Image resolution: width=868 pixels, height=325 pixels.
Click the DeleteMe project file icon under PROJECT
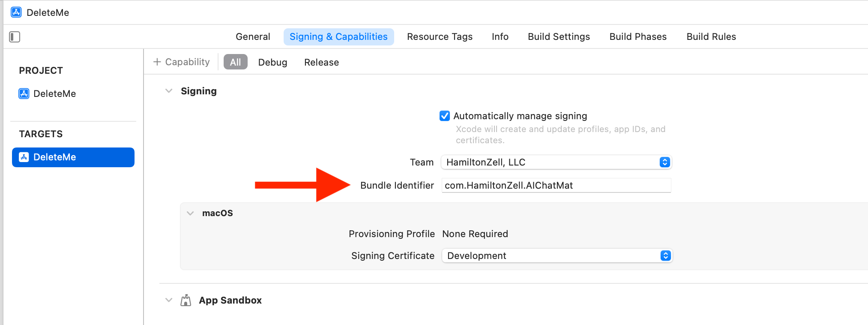pyautogui.click(x=24, y=93)
